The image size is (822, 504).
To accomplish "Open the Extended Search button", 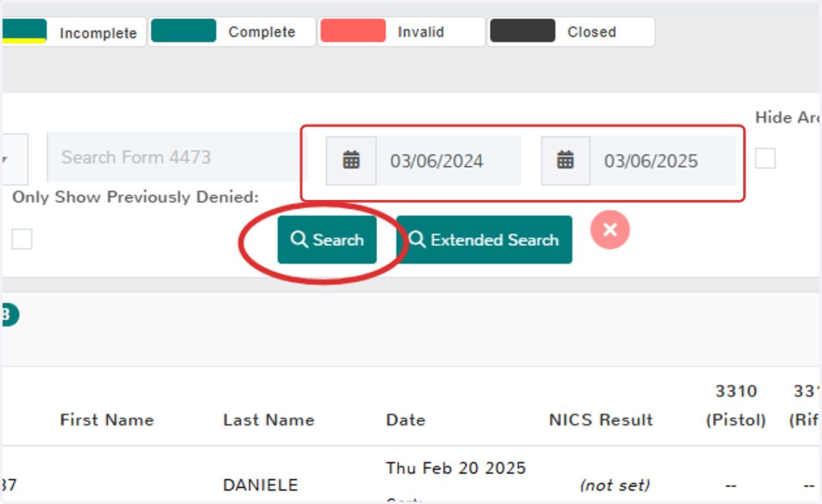I will [x=484, y=240].
